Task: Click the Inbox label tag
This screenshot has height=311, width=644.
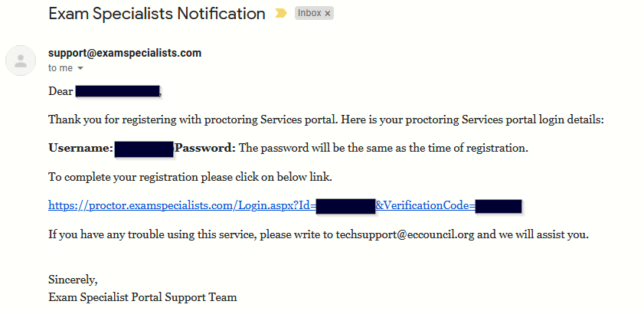Action: click(x=309, y=14)
